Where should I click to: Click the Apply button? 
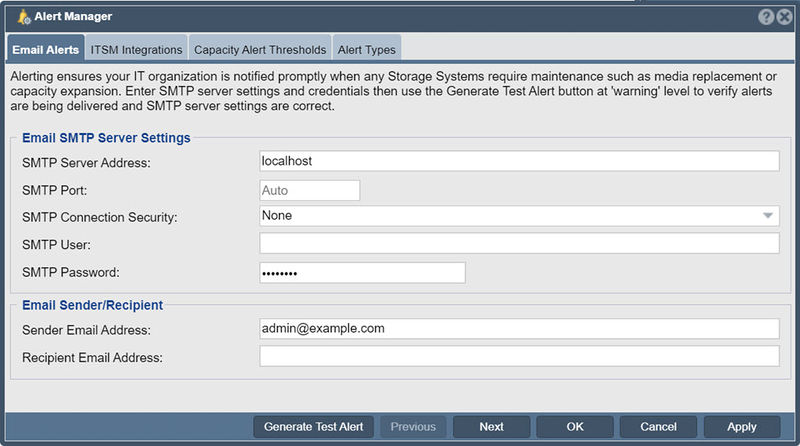click(x=742, y=427)
